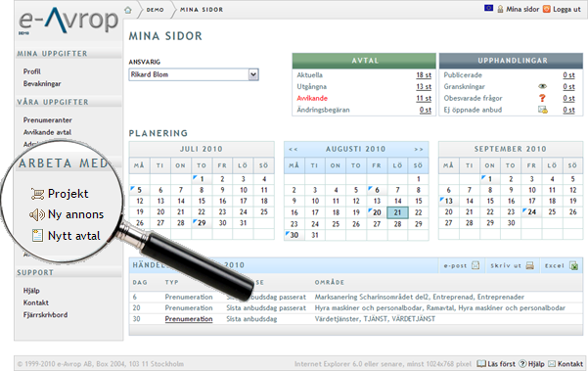588x371 pixels.
Task: Open Projekt in the Arbeta med menu
Action: tap(68, 194)
